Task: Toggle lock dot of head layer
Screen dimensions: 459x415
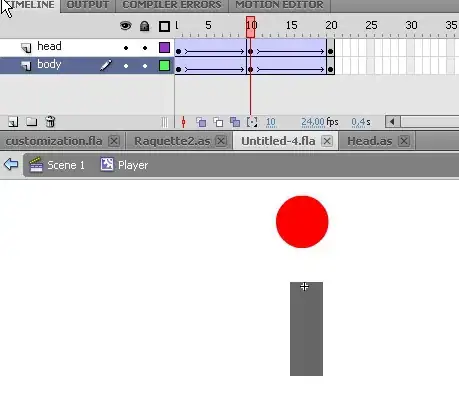Action: pyautogui.click(x=145, y=48)
